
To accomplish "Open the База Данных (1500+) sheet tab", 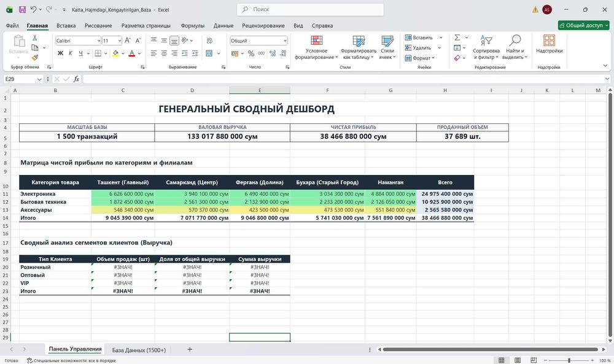I will 139,350.
